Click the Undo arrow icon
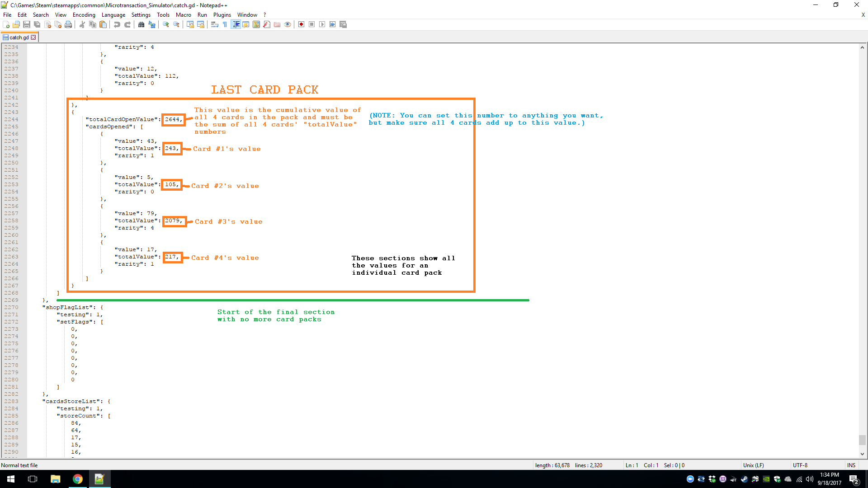The height and width of the screenshot is (488, 868). [x=117, y=24]
